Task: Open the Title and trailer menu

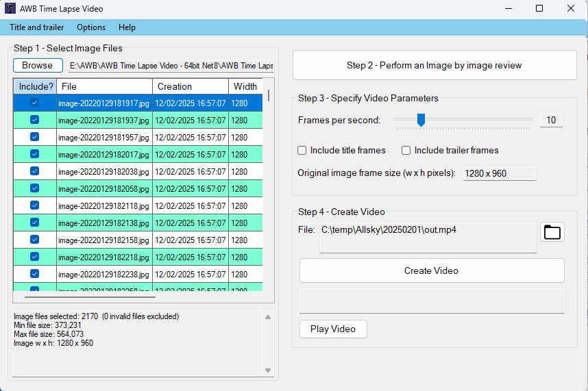Action: click(x=37, y=27)
